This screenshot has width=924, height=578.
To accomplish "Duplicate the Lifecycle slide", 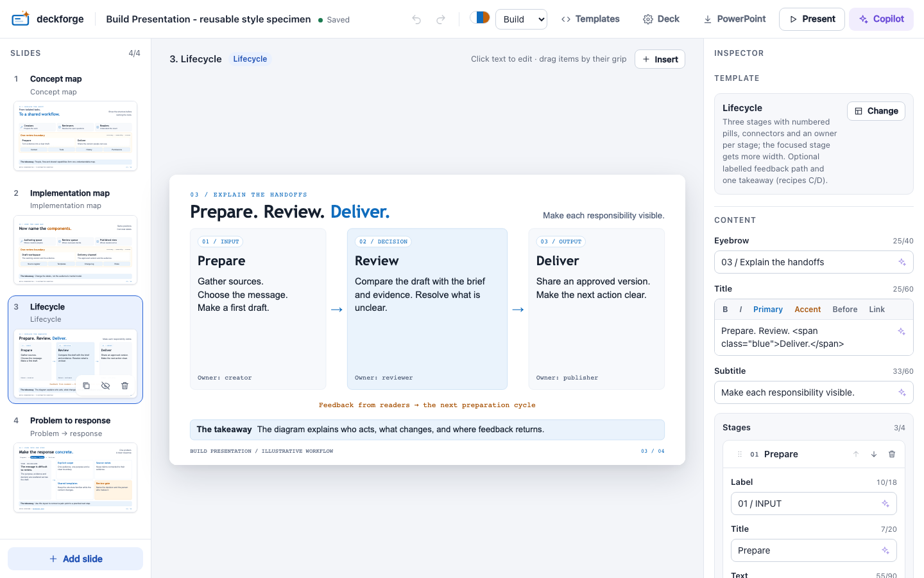I will point(86,385).
